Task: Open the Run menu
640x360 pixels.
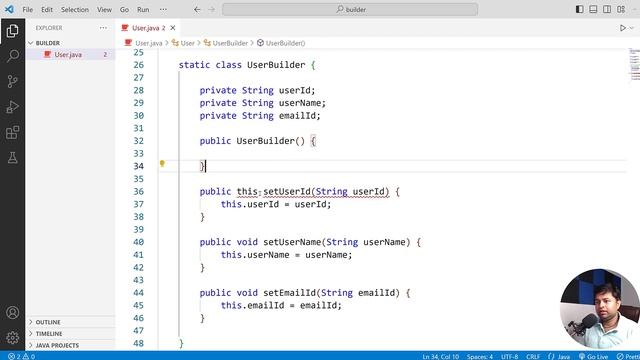Action: click(143, 9)
